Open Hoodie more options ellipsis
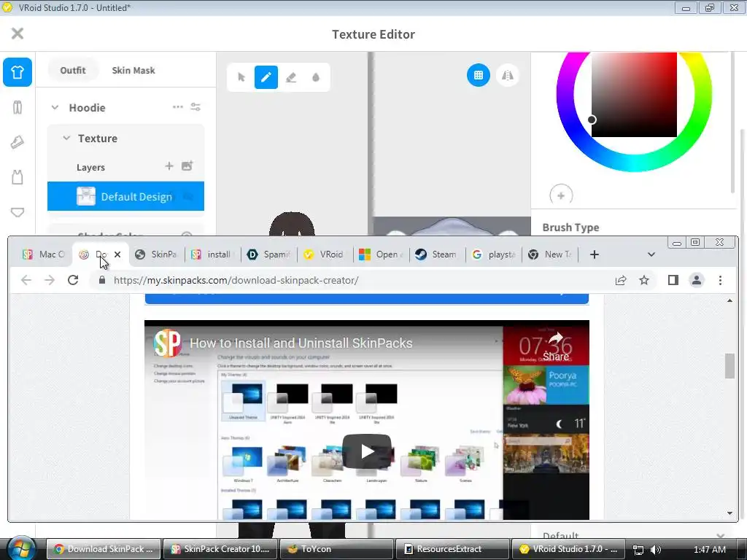The width and height of the screenshot is (747, 560). pyautogui.click(x=178, y=107)
